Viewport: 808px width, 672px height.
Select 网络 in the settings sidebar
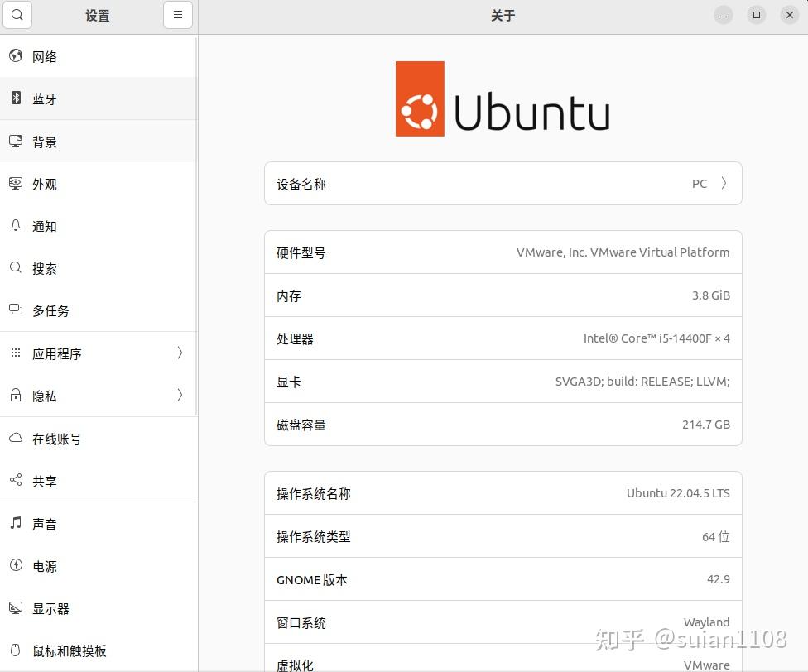coord(98,56)
